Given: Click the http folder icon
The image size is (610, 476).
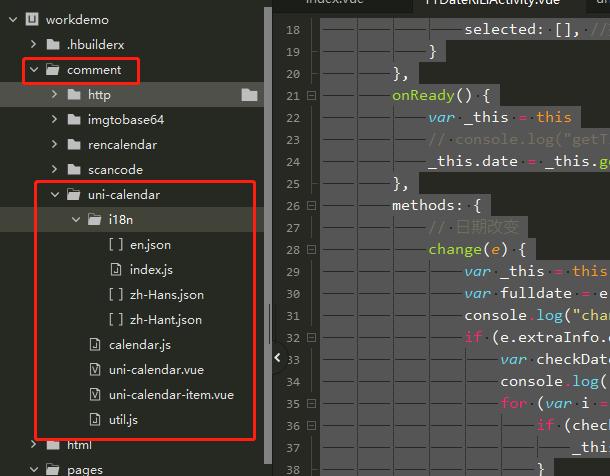Looking at the screenshot, I should 74,94.
